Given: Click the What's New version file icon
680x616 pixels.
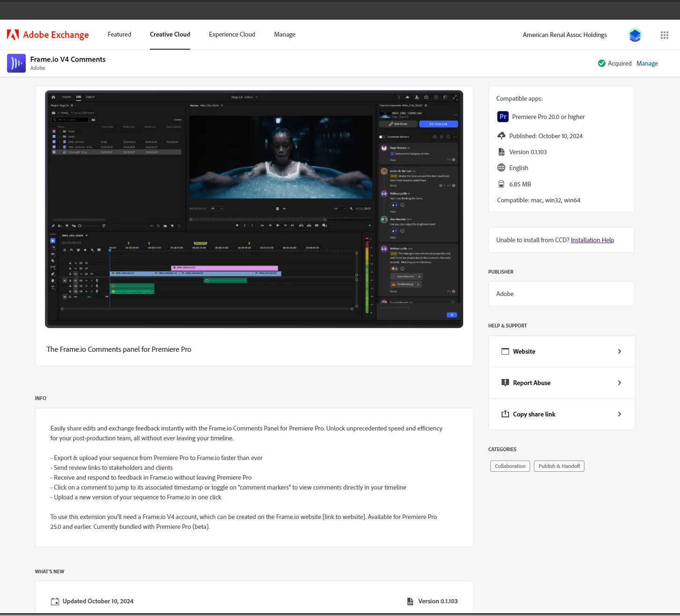Looking at the screenshot, I should point(410,601).
